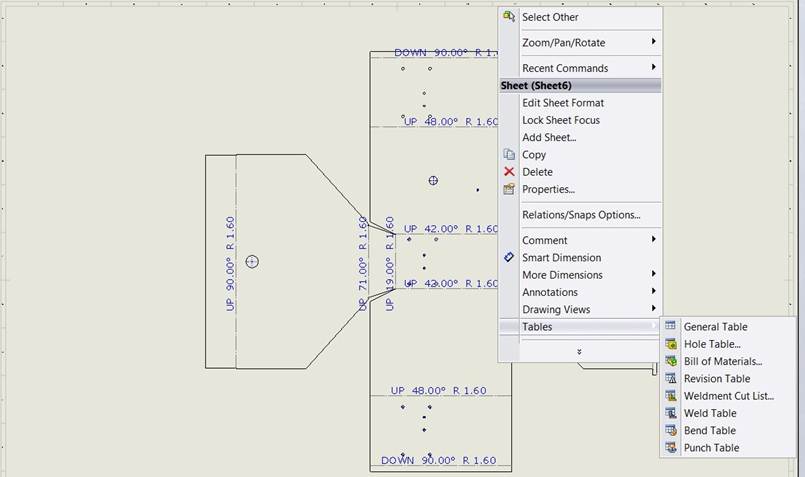Choose Edit Sheet Format
Viewport: 805px width, 477px height.
click(563, 103)
